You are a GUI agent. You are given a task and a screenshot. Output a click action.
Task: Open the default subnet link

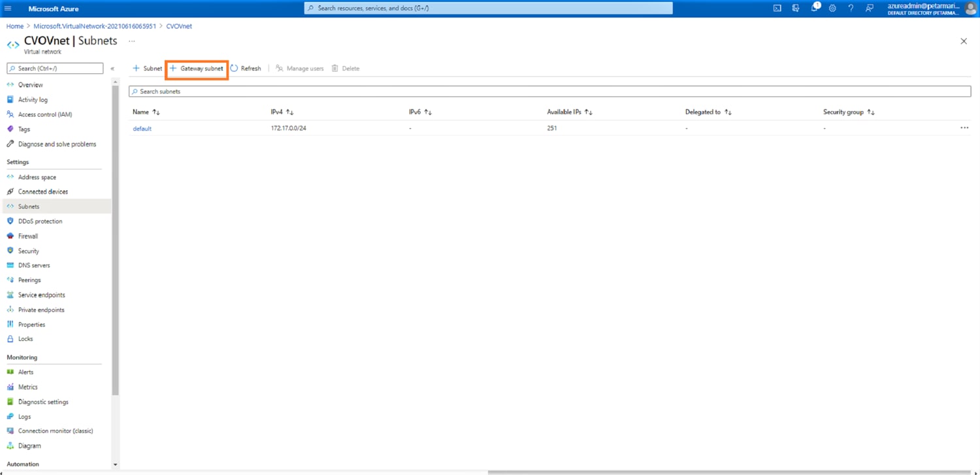pos(142,129)
